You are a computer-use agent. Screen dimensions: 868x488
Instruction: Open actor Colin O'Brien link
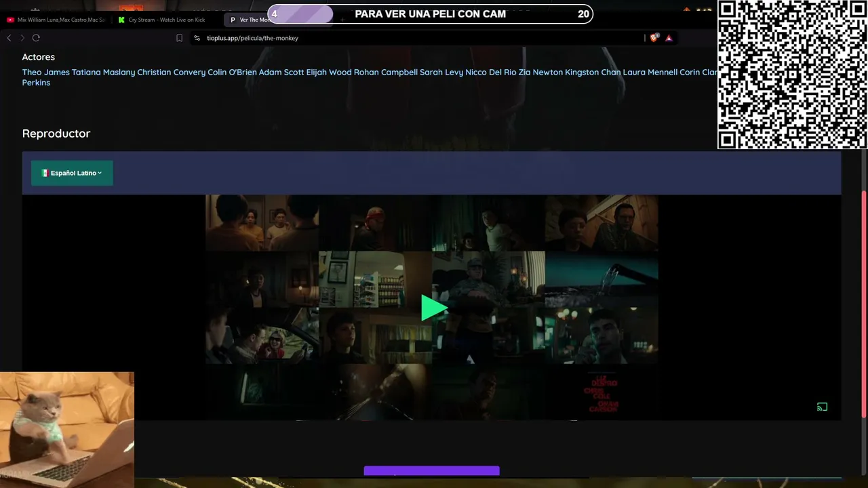tap(232, 72)
